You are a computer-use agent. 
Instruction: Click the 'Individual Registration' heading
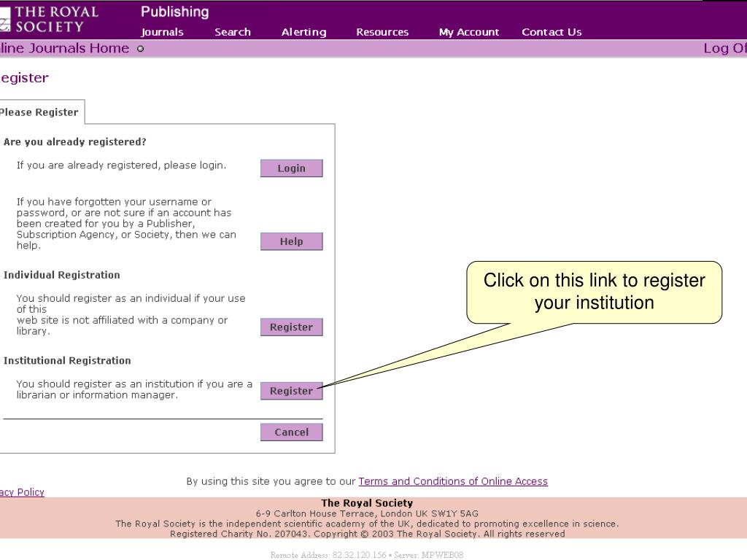pos(61,275)
